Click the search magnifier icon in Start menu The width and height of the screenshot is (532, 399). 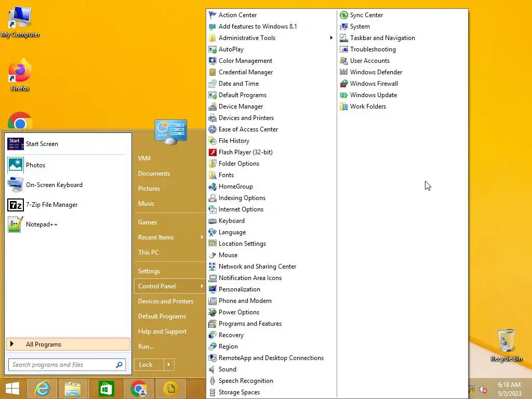(119, 365)
